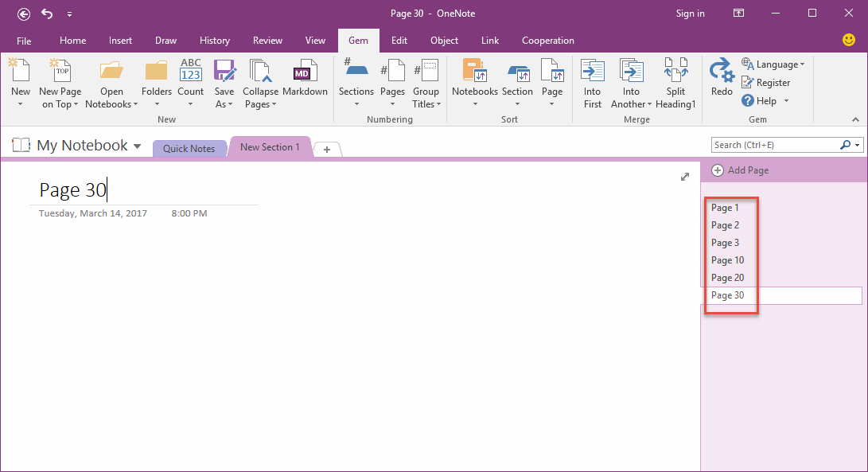Click the search magnifier icon
The height and width of the screenshot is (472, 868).
click(845, 145)
